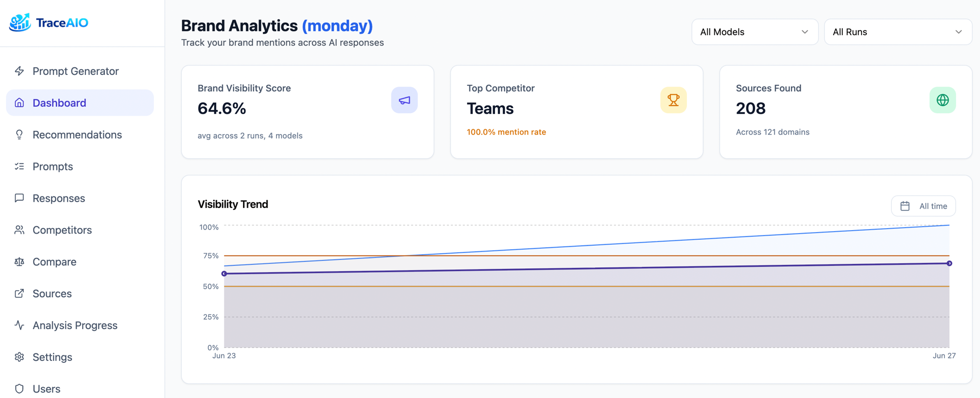Click the Teams top competitor name
This screenshot has height=398, width=980.
coord(490,108)
